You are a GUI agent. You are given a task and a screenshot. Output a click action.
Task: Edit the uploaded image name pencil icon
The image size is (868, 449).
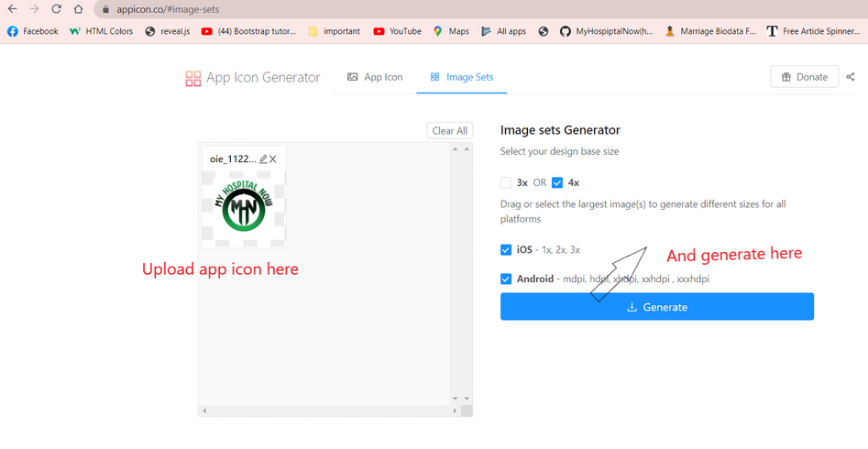click(263, 159)
